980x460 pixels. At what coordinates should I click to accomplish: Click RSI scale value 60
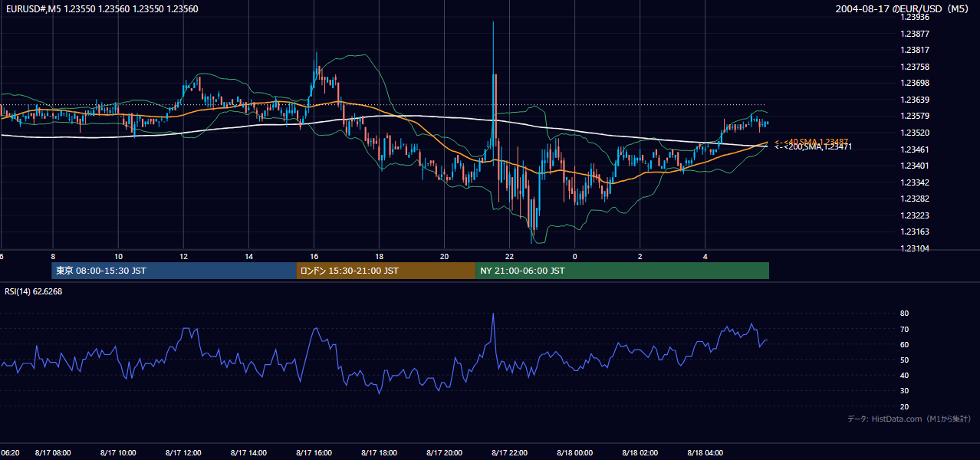click(x=905, y=344)
